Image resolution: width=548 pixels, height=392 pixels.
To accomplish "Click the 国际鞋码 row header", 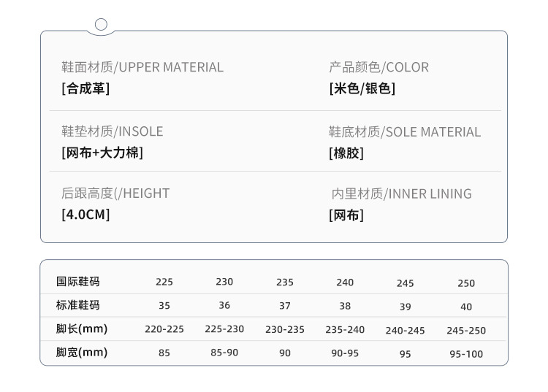I will click(78, 282).
